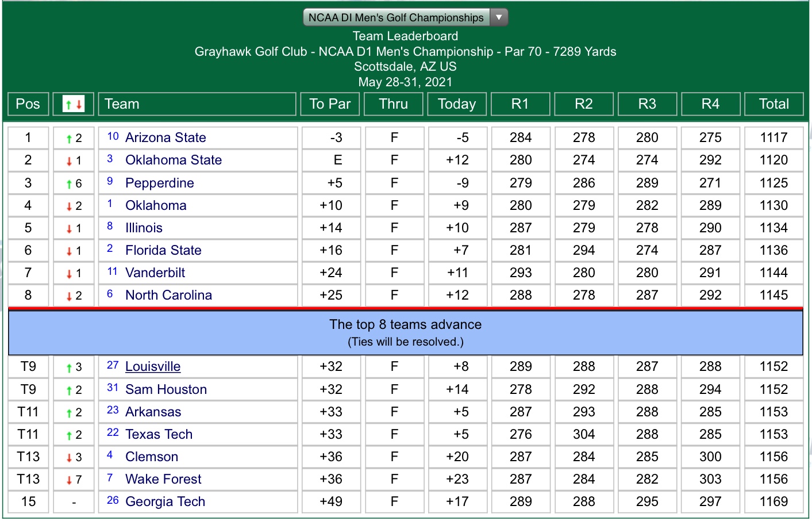The height and width of the screenshot is (521, 812).
Task: Sort by the To Par column header
Action: click(x=330, y=104)
